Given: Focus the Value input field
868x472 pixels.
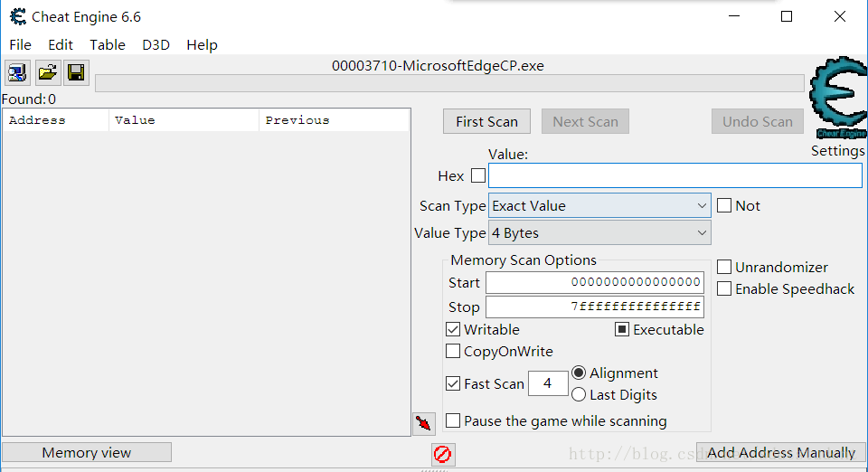Looking at the screenshot, I should tap(675, 176).
